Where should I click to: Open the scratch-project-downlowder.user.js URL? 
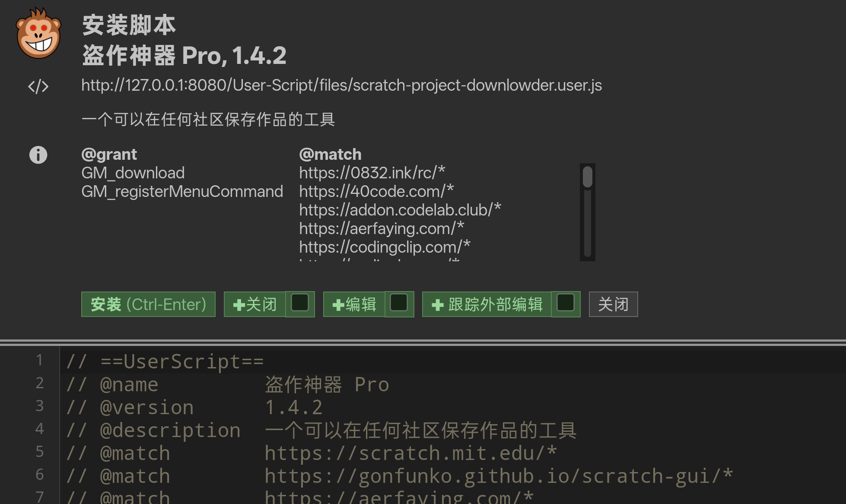click(x=341, y=86)
